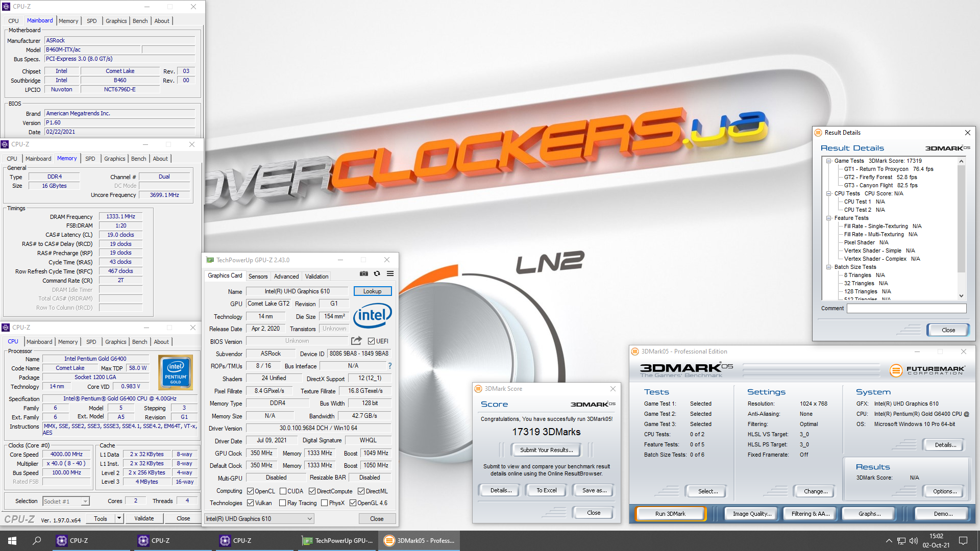The height and width of the screenshot is (551, 980).
Task: Toggle the Ray Tracing checkbox
Action: 283,503
